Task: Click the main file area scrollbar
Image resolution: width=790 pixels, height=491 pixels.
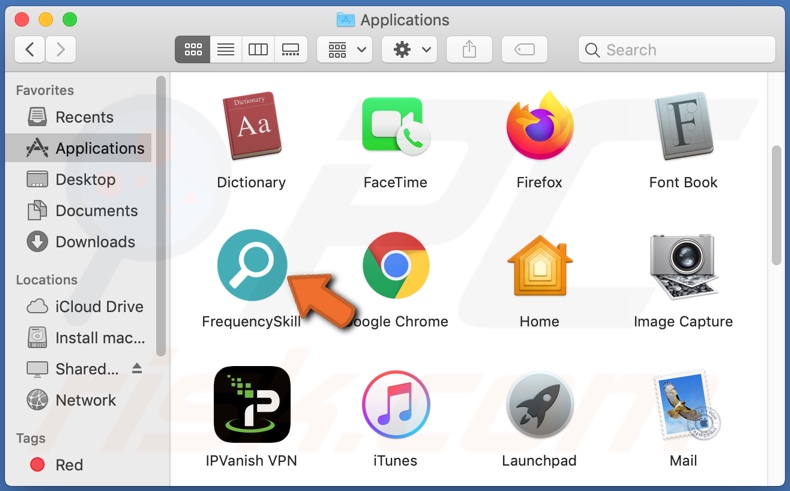Action: click(x=776, y=205)
